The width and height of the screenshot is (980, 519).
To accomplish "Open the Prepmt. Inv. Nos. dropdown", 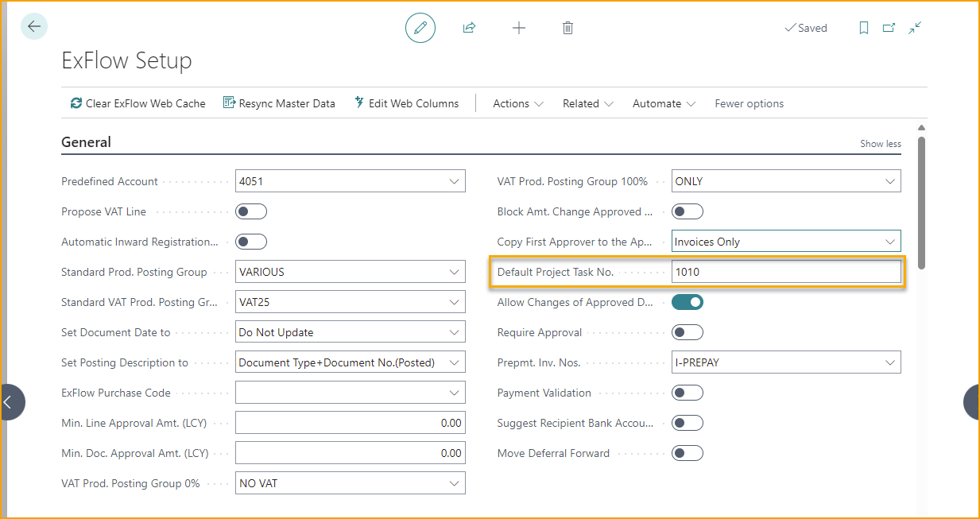I will [889, 362].
